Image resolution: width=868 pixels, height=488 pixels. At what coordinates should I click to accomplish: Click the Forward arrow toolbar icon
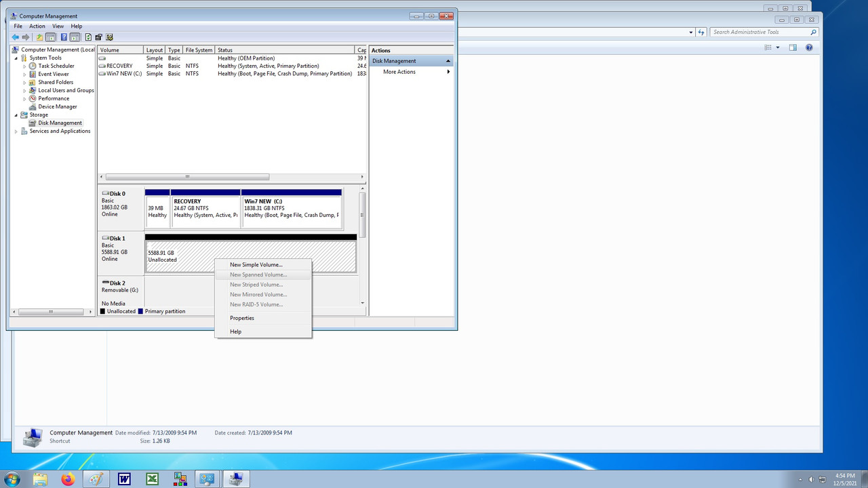click(26, 37)
